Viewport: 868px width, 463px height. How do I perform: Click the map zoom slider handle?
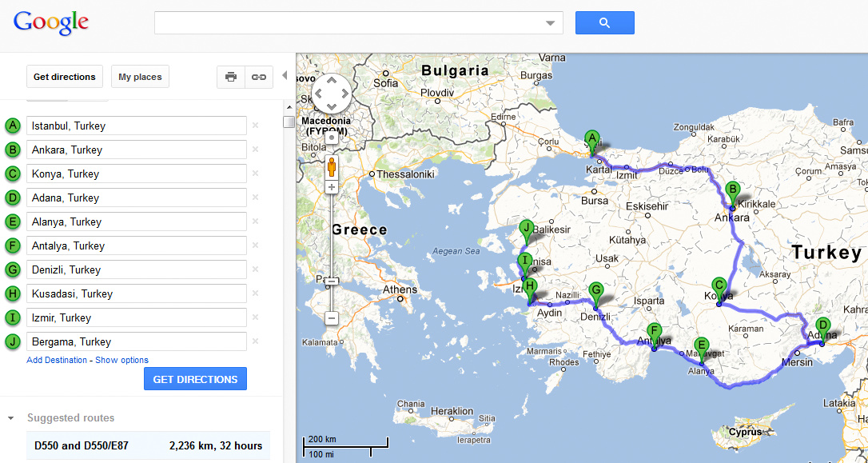332,281
